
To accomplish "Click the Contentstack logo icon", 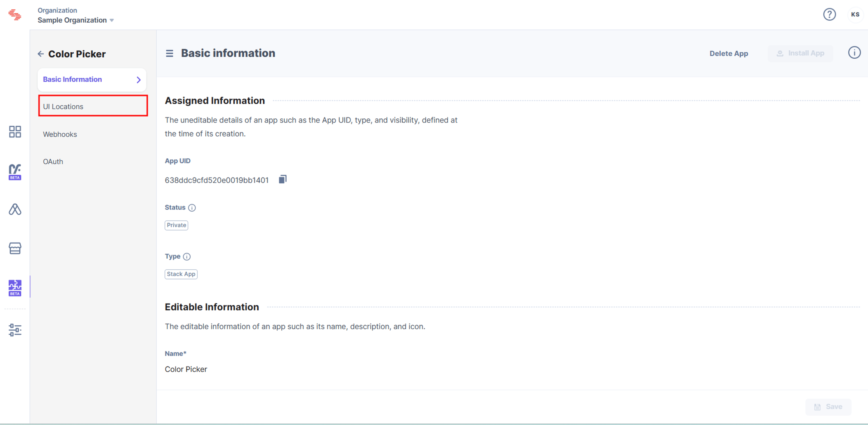I will pos(15,15).
